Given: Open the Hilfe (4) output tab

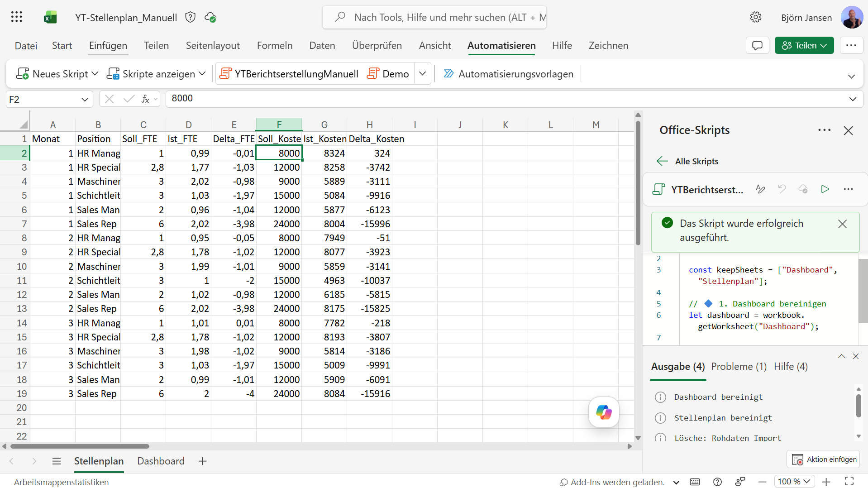Looking at the screenshot, I should click(791, 367).
